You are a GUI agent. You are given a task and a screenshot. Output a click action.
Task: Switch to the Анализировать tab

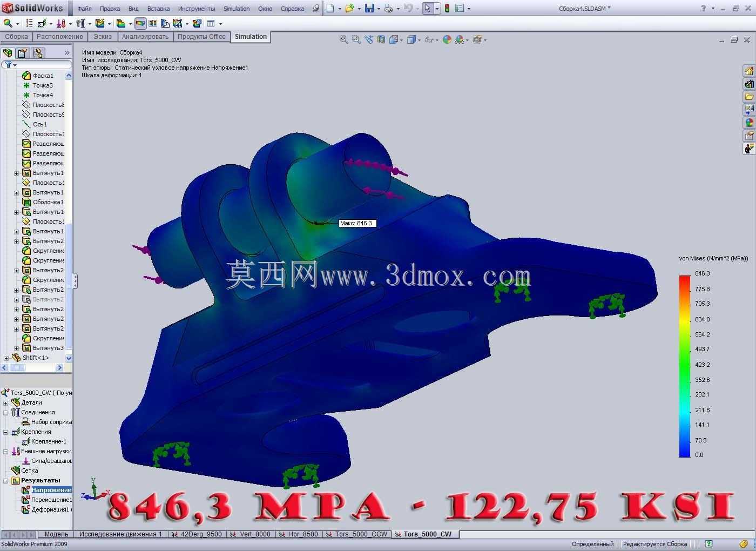[x=145, y=37]
